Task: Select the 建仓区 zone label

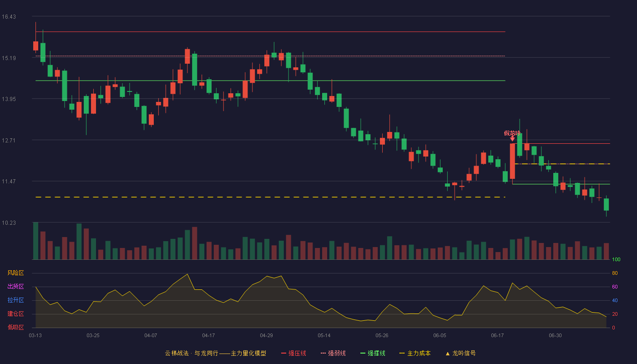Action: pyautogui.click(x=15, y=314)
